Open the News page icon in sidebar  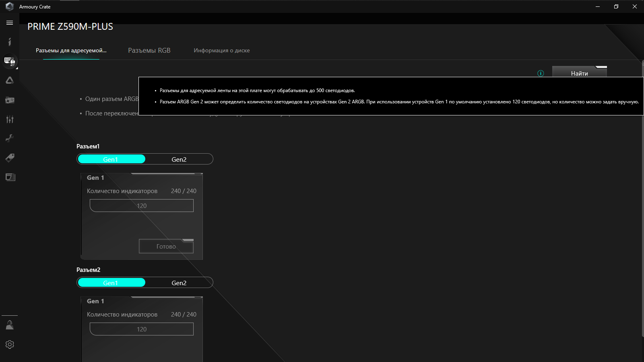click(10, 177)
